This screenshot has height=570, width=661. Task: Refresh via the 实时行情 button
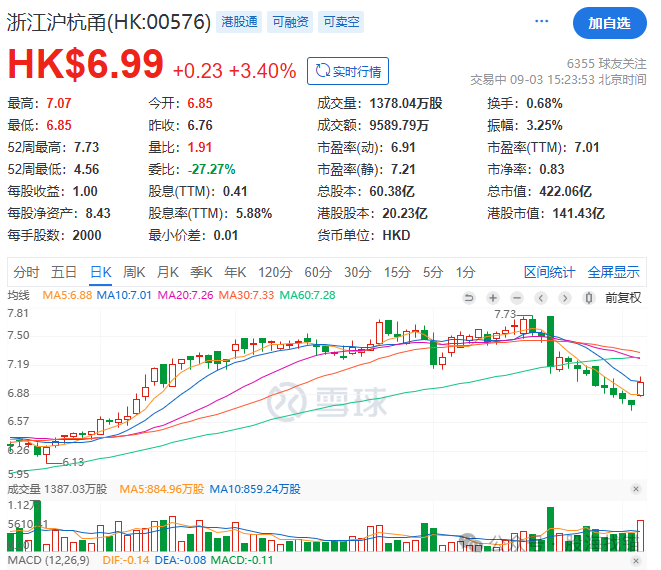coord(348,71)
